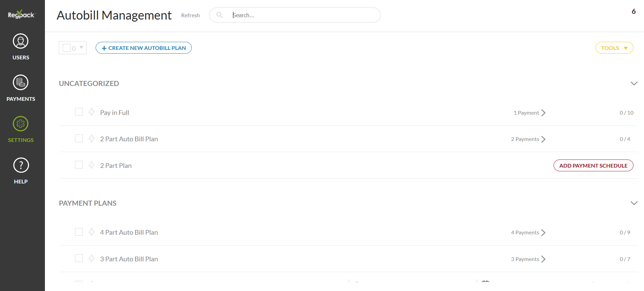Click lightning bolt icon for Pay in Full
This screenshot has width=644, height=291.
[x=92, y=112]
